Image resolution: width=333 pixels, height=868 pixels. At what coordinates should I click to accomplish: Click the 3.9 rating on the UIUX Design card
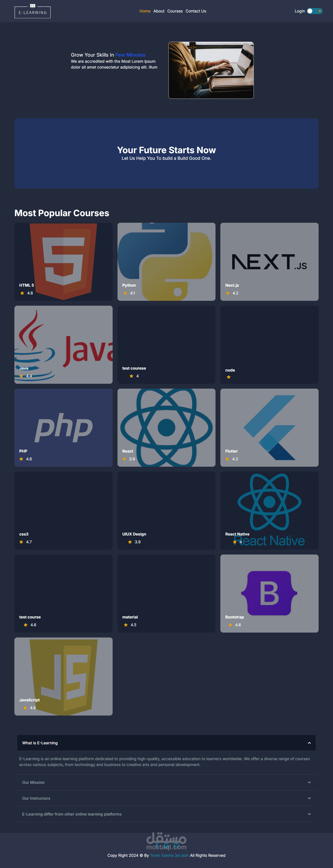click(x=138, y=542)
